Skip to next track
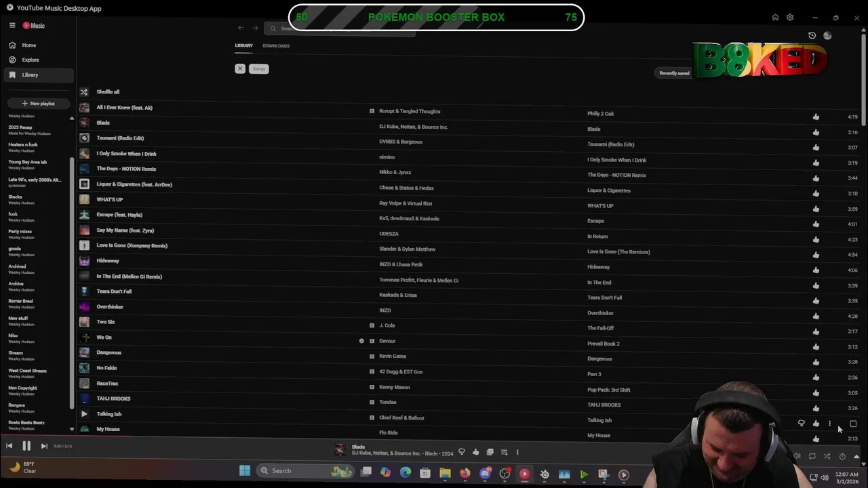Image resolution: width=868 pixels, height=488 pixels. pyautogui.click(x=44, y=446)
